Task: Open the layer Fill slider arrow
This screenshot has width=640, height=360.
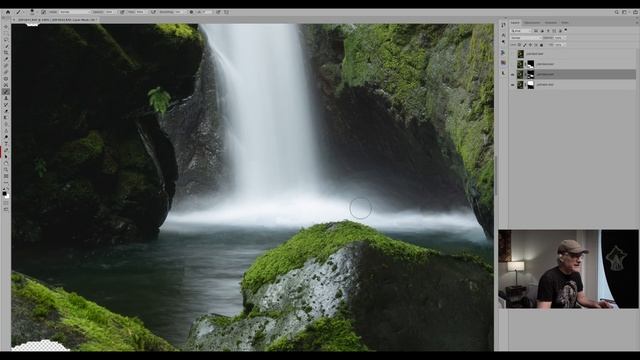Action: pos(565,45)
